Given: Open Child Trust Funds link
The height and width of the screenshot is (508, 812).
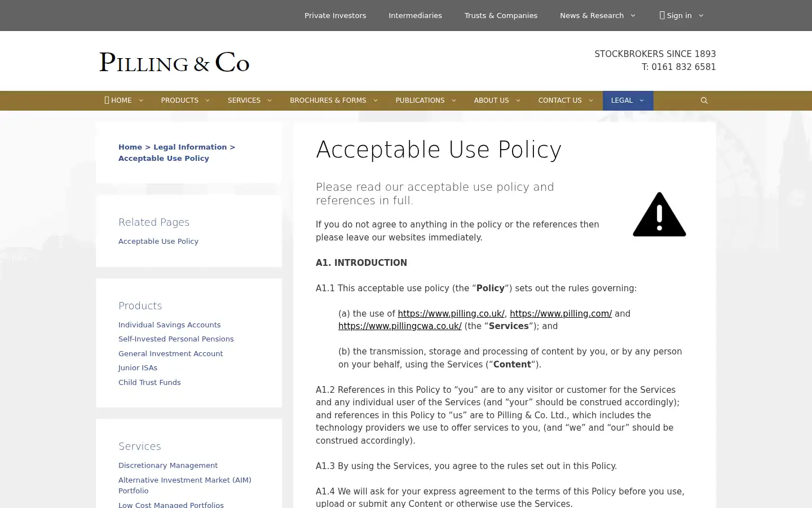Looking at the screenshot, I should [x=149, y=382].
